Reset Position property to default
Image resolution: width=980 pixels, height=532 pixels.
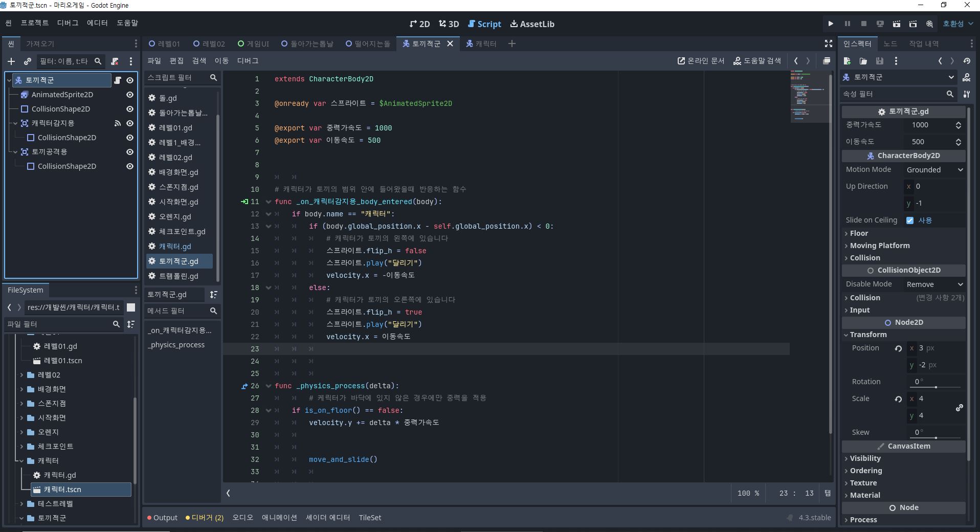[898, 348]
